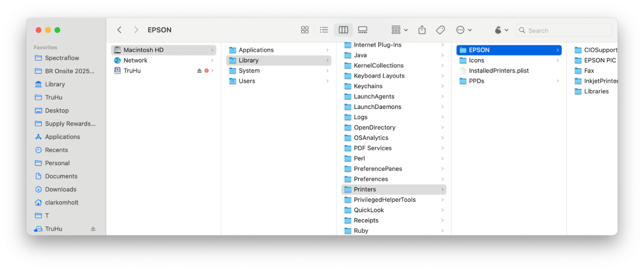Switch to list view in toolbar

coord(324,30)
